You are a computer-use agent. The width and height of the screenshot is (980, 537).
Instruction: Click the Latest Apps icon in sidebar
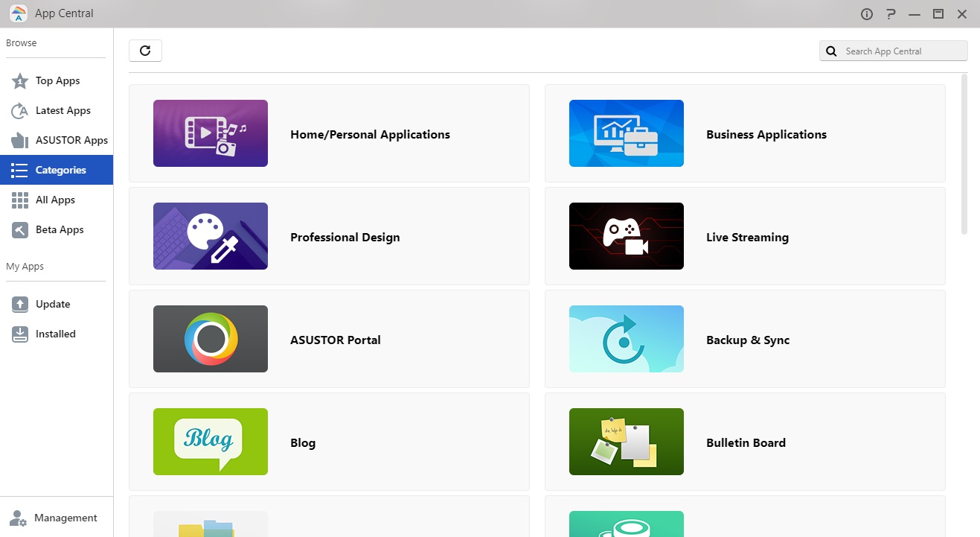(20, 111)
